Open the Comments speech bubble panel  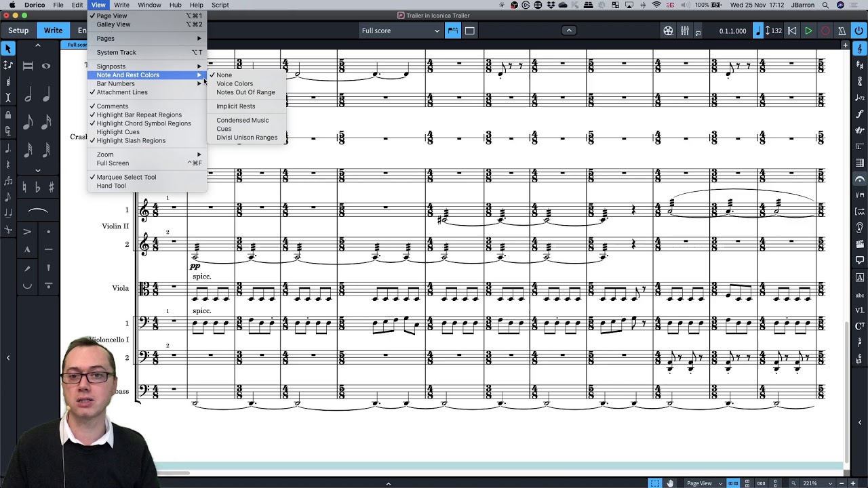coord(860,260)
